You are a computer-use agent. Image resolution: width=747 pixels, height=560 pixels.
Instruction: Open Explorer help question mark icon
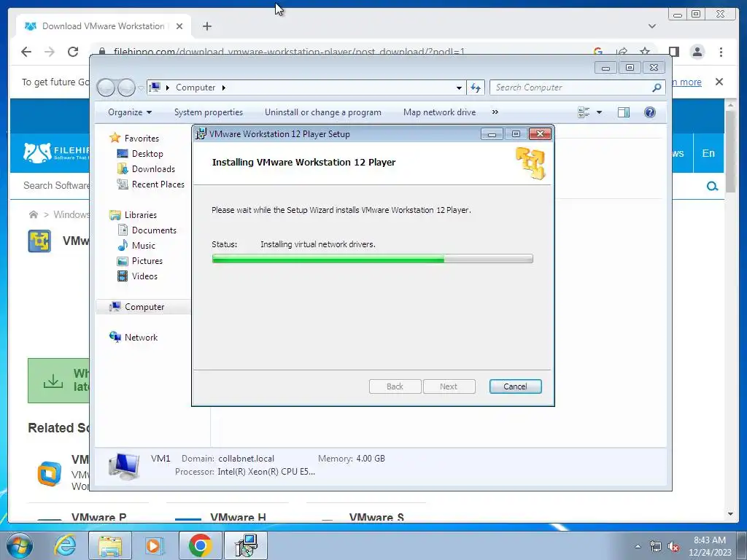pyautogui.click(x=649, y=112)
